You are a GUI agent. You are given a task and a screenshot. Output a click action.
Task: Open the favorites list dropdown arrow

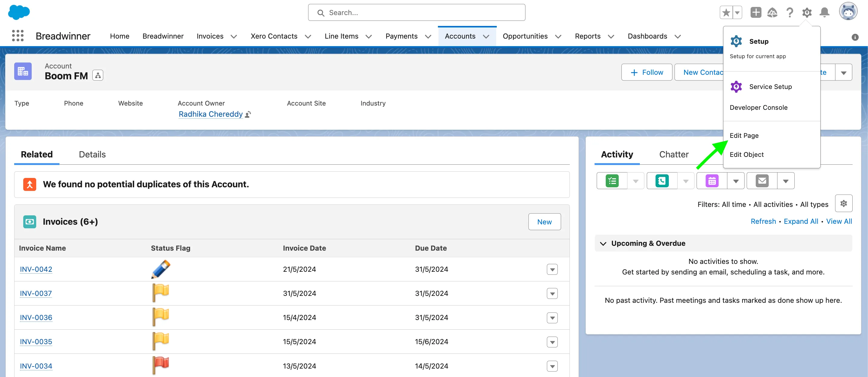737,13
